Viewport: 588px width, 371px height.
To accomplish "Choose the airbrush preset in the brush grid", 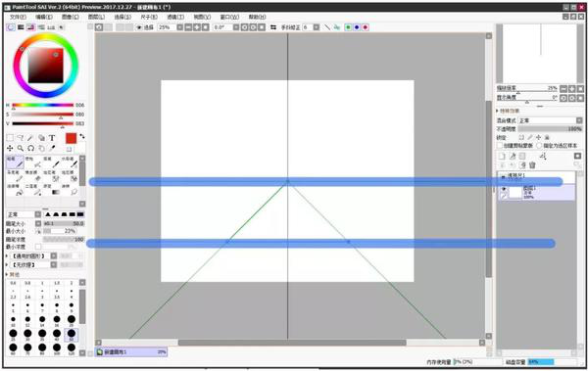I will (33, 162).
